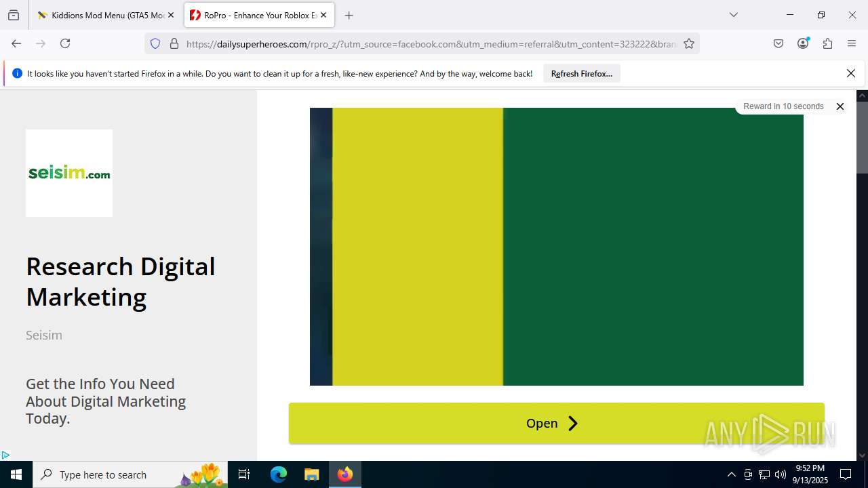Click the Seisim advertiser name
The image size is (868, 488).
(44, 335)
